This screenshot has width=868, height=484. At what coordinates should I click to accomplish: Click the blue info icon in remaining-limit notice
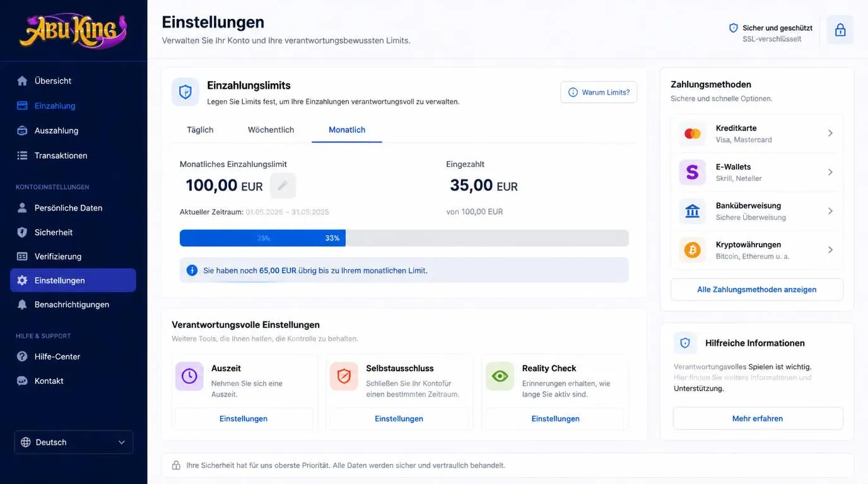192,270
